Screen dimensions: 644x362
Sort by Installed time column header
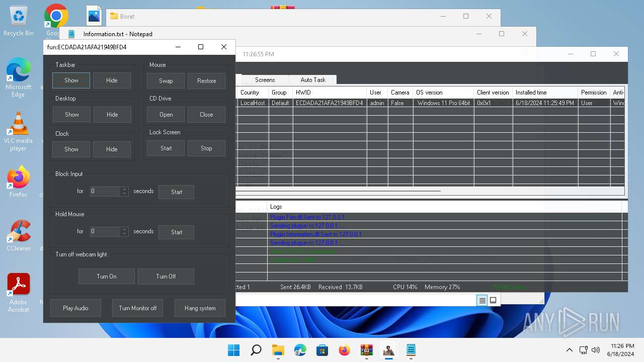tap(545, 93)
